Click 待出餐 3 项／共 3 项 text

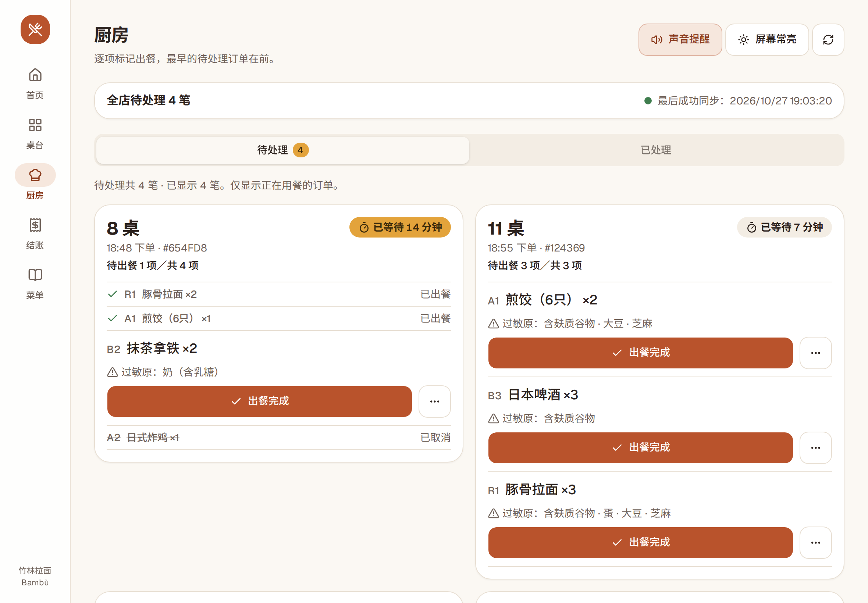point(535,265)
